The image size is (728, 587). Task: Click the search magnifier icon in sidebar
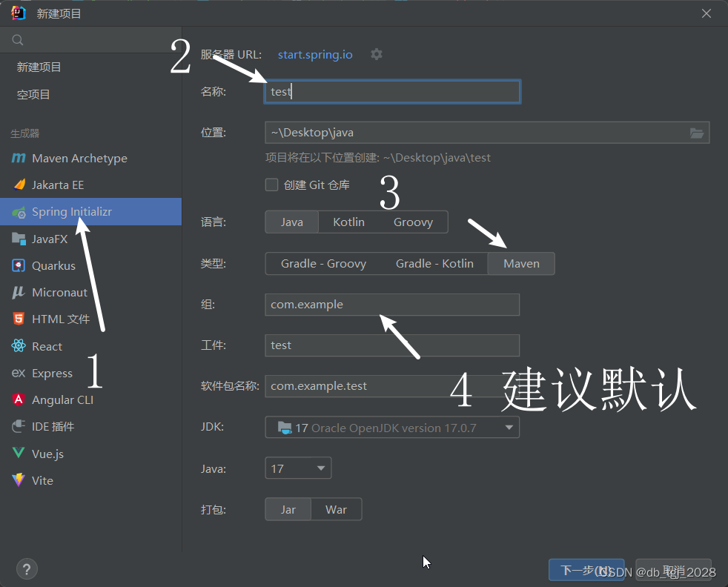(x=18, y=40)
